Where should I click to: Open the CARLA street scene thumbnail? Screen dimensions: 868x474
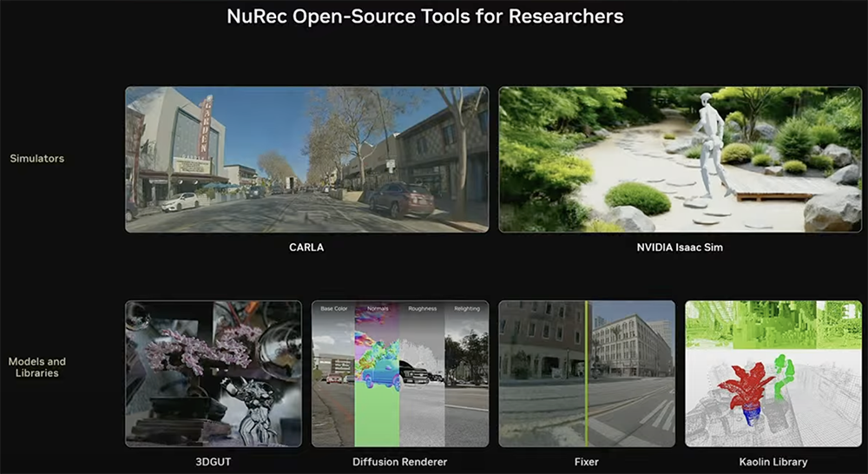coord(306,159)
